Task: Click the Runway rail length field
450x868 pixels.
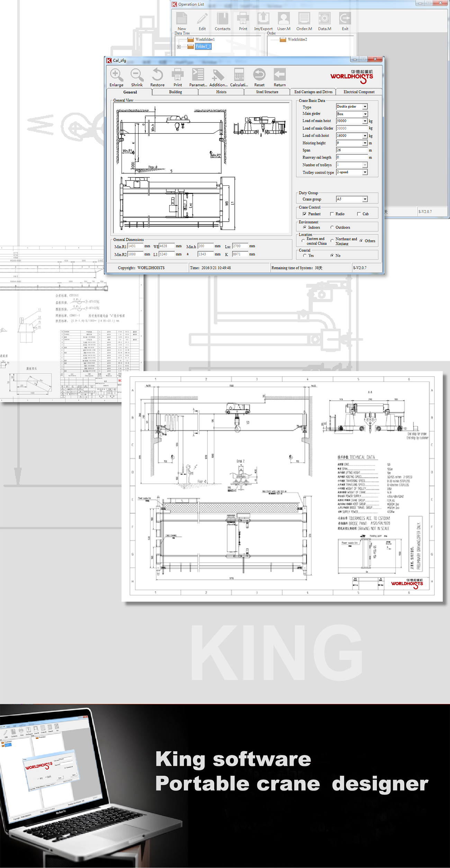Action: [x=352, y=158]
